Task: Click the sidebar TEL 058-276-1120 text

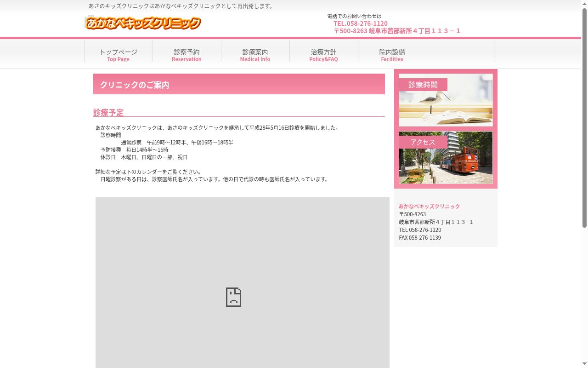Action: point(420,230)
